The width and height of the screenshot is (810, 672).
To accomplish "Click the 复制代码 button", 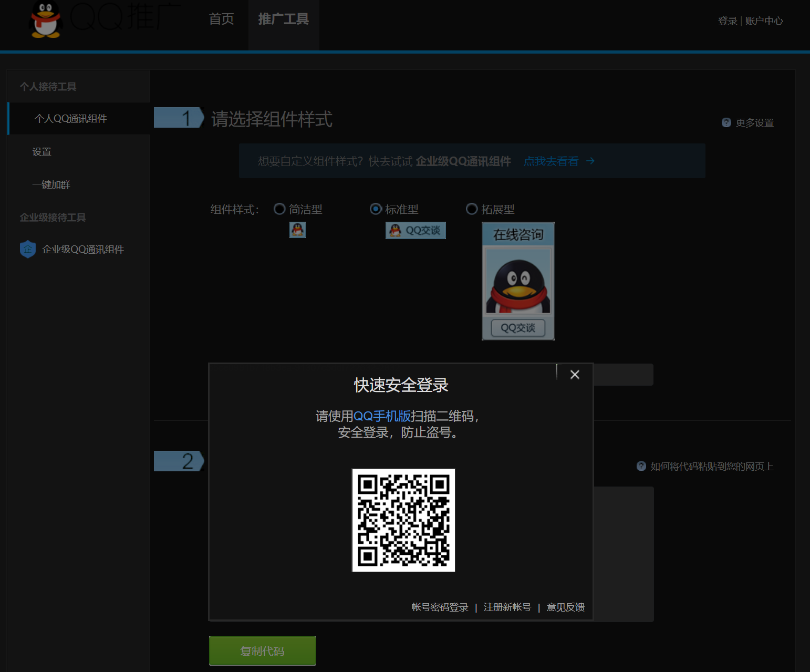I will click(262, 650).
